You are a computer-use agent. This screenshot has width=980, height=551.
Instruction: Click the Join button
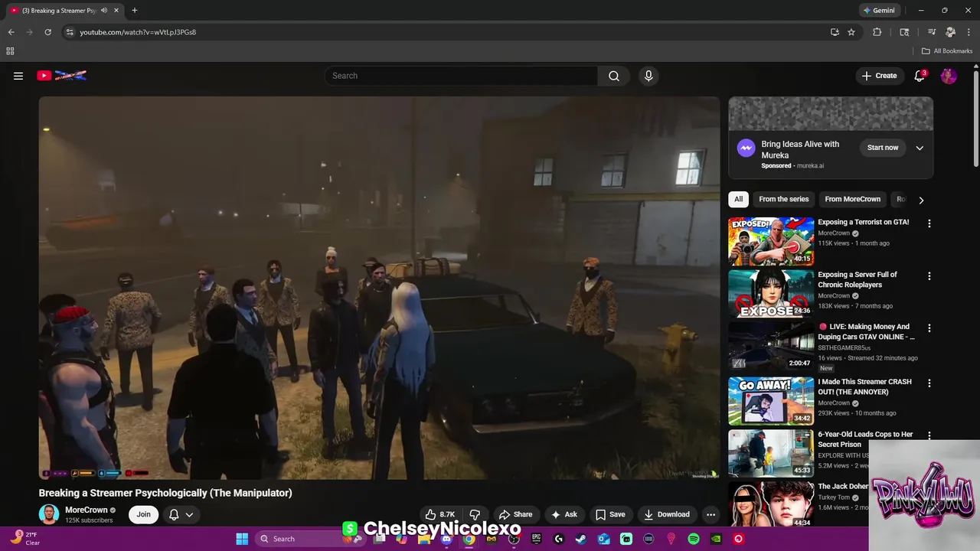coord(144,514)
